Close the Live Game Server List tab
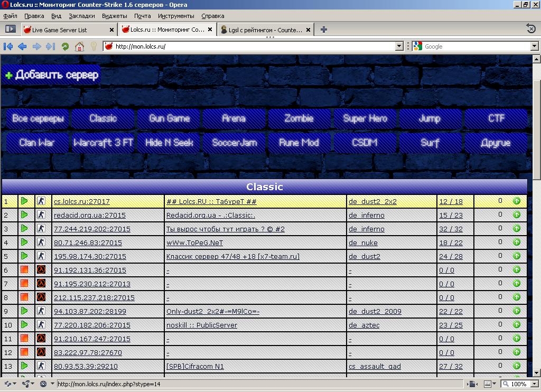 [x=111, y=30]
